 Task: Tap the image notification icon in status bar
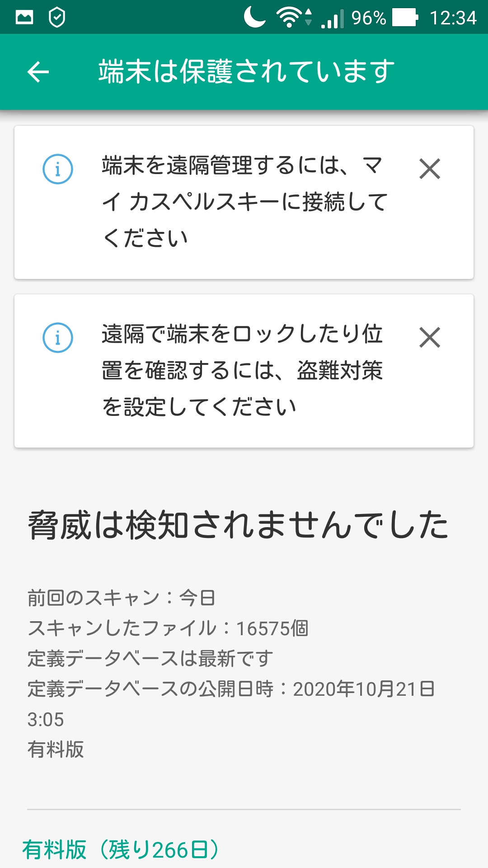[24, 18]
